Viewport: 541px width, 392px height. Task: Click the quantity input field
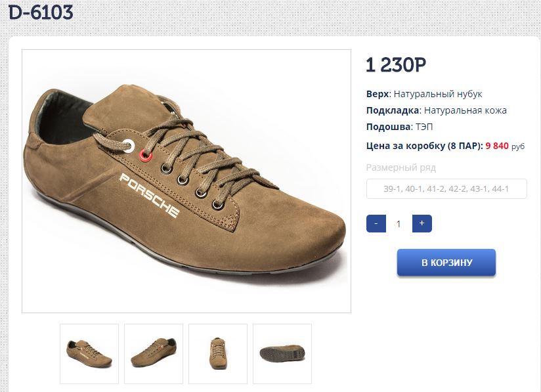[399, 224]
